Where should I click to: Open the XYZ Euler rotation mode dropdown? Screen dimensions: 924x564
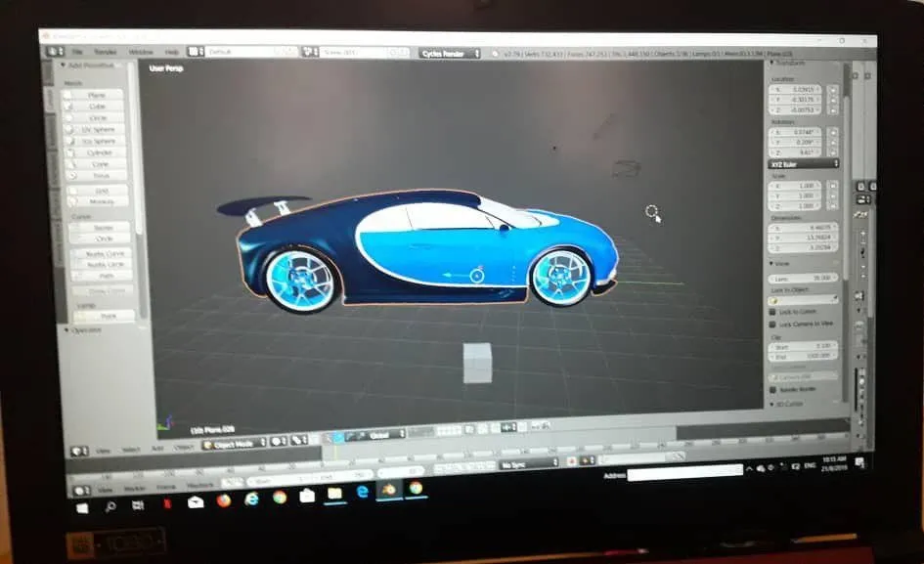point(803,164)
